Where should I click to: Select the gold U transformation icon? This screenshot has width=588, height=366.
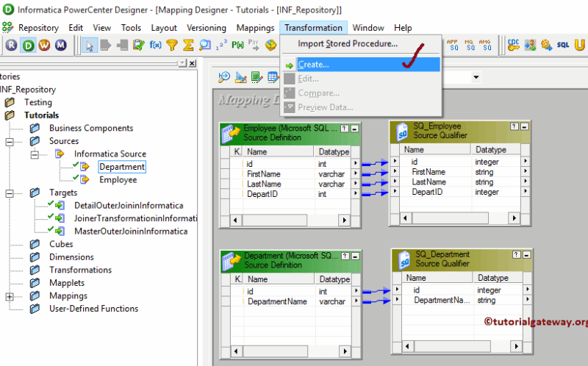coord(579,45)
